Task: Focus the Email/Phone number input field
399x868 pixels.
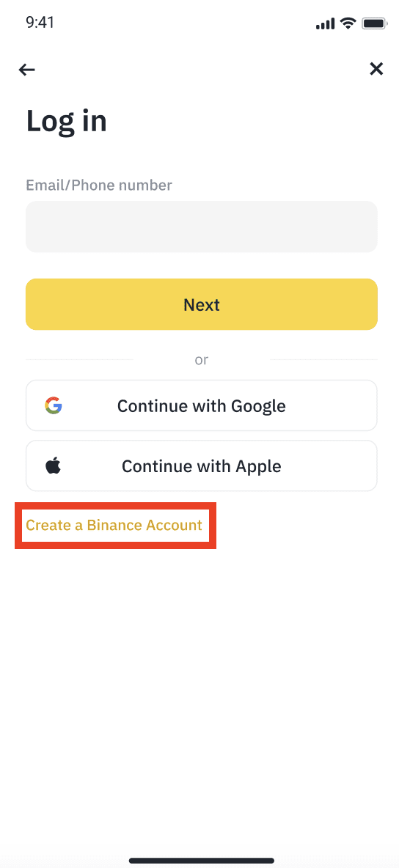Action: (x=202, y=227)
